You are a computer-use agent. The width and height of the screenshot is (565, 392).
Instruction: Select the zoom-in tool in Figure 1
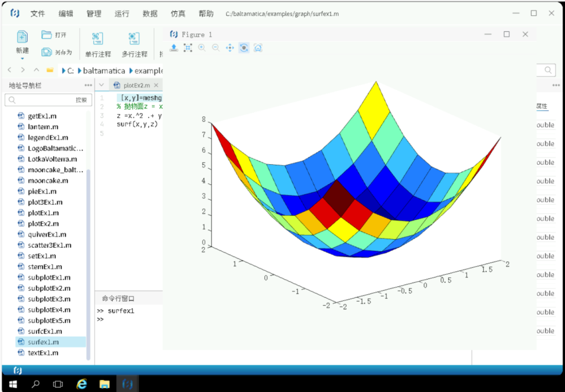[202, 48]
